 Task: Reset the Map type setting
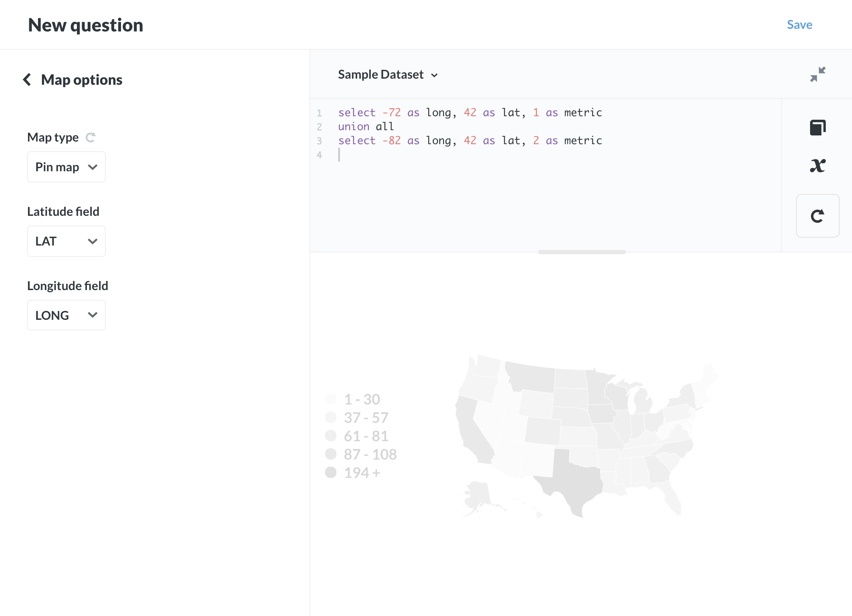pos(90,137)
